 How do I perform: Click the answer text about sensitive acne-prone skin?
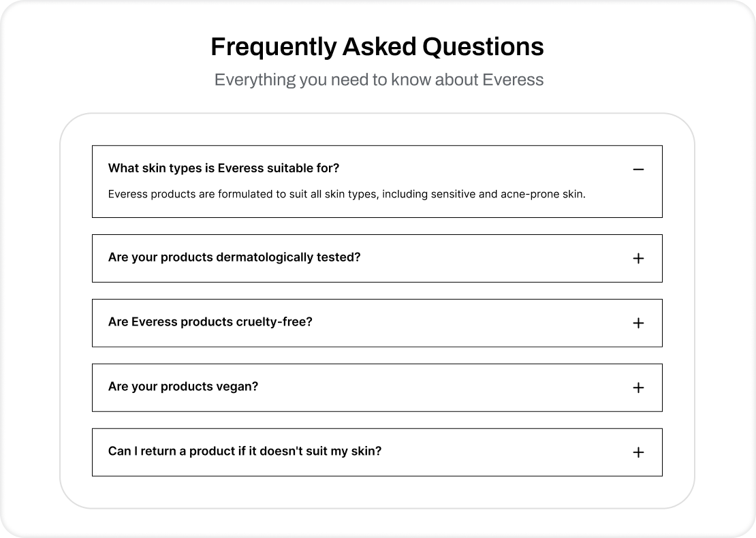click(347, 194)
